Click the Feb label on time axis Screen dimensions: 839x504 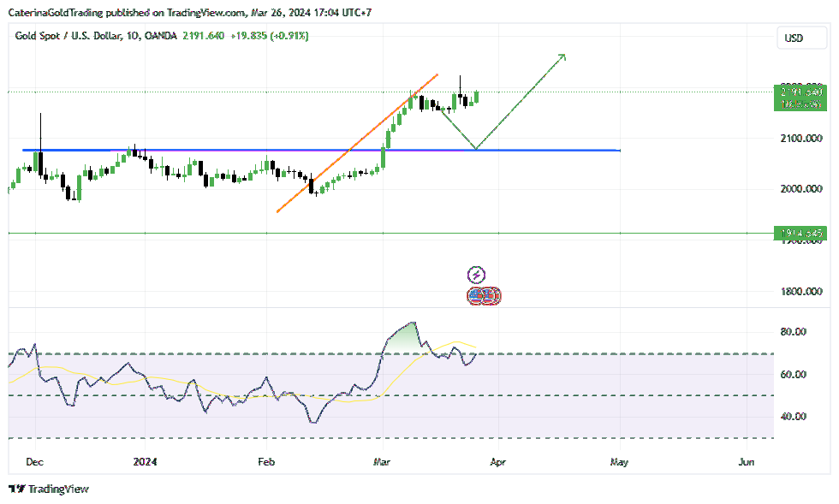tap(266, 462)
